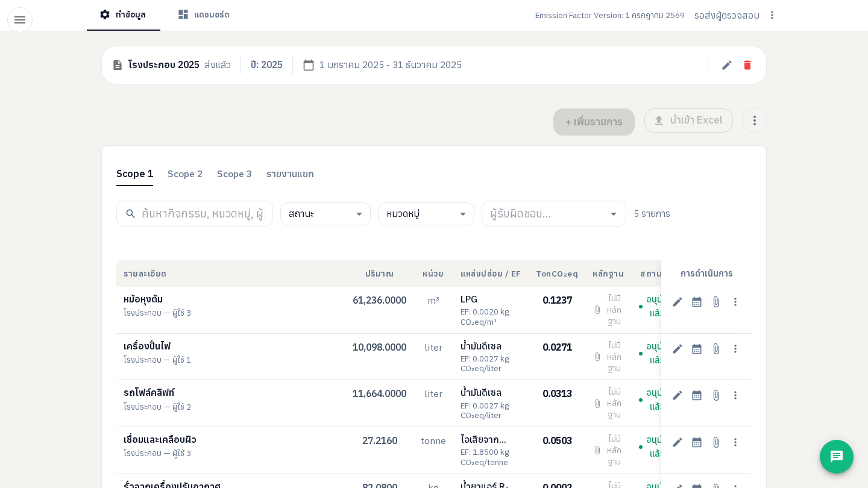The width and height of the screenshot is (868, 488).
Task: Edit the รถโฟล์คลิฟท์ row
Action: tap(678, 395)
